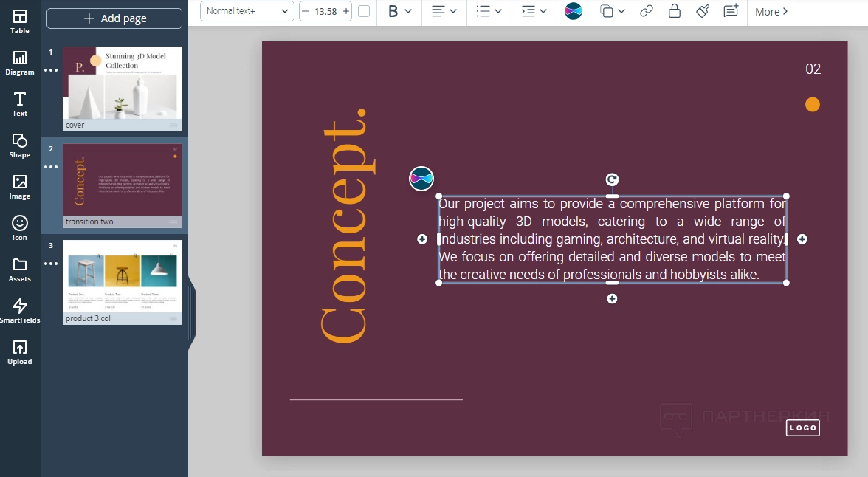Open the Table tool in sidebar
Image resolution: width=868 pixels, height=477 pixels.
[20, 21]
